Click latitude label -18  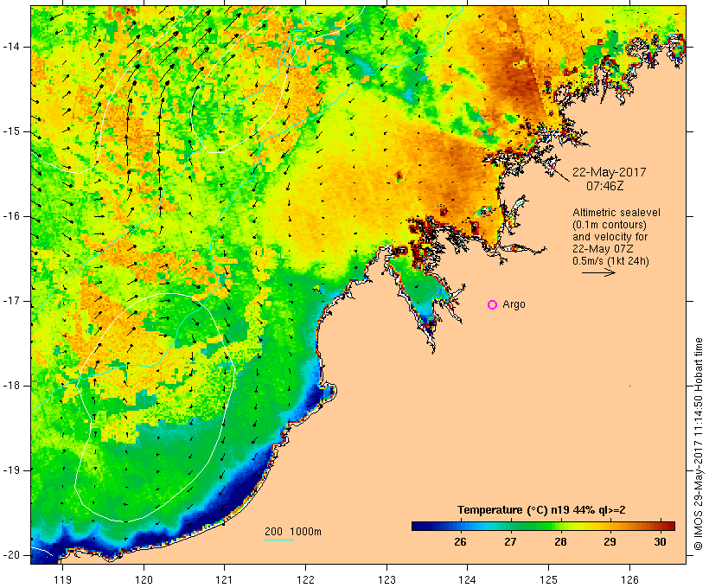tap(10, 386)
